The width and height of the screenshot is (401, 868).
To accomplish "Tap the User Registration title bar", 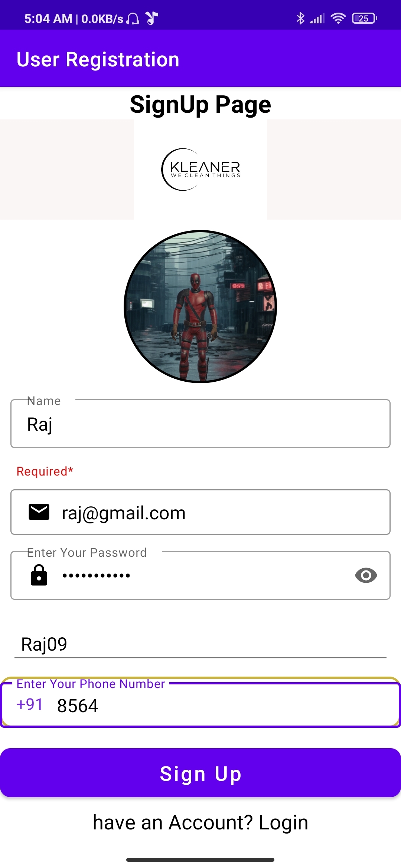I will pyautogui.click(x=200, y=59).
